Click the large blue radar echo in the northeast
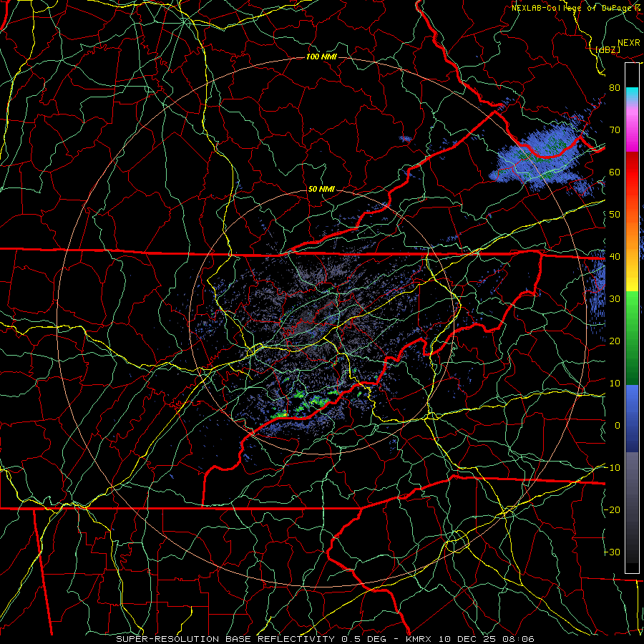Image resolution: width=644 pixels, height=644 pixels. pyautogui.click(x=540, y=158)
